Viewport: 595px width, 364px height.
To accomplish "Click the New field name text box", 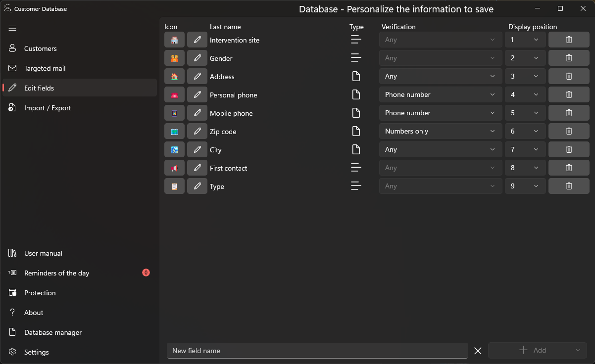I will click(x=317, y=351).
